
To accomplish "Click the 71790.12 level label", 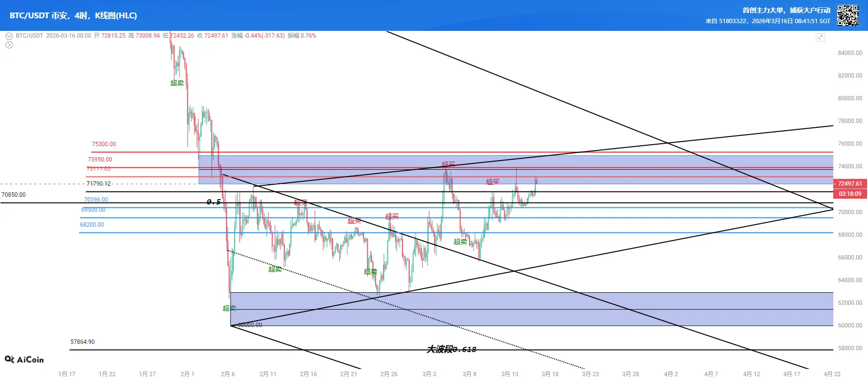I will [98, 184].
